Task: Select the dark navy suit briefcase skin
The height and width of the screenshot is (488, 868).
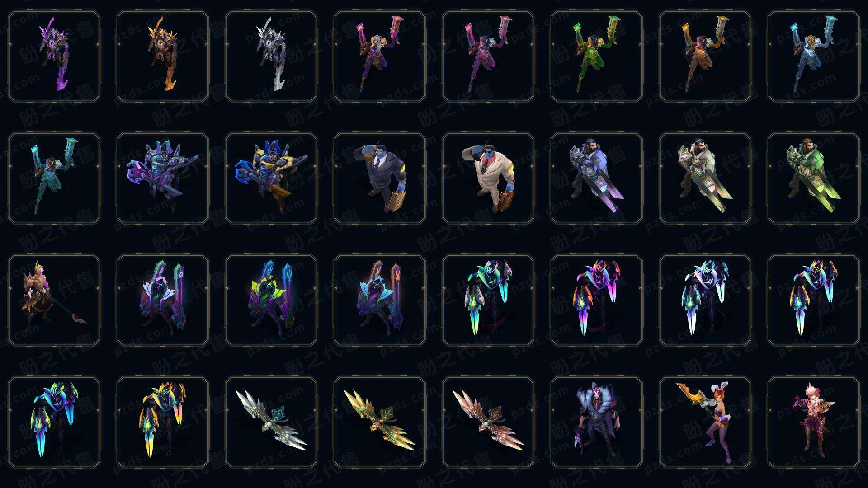Action: [x=380, y=178]
